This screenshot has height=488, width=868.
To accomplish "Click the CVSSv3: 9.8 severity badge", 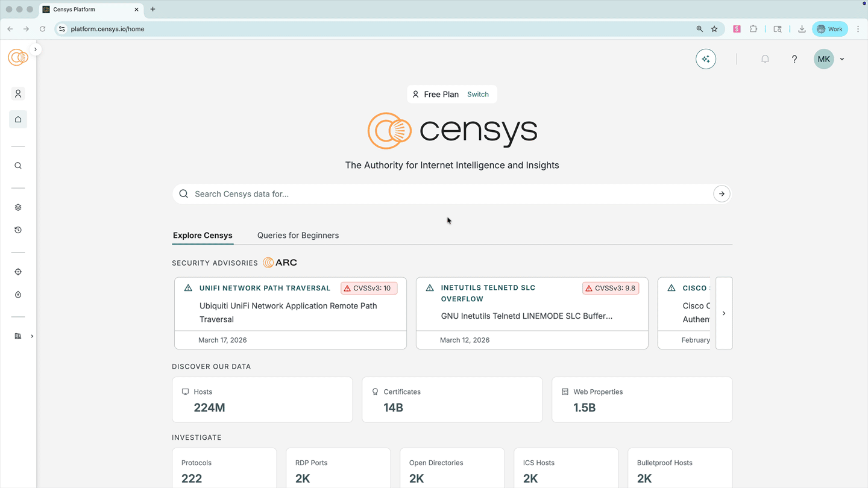I will click(611, 288).
